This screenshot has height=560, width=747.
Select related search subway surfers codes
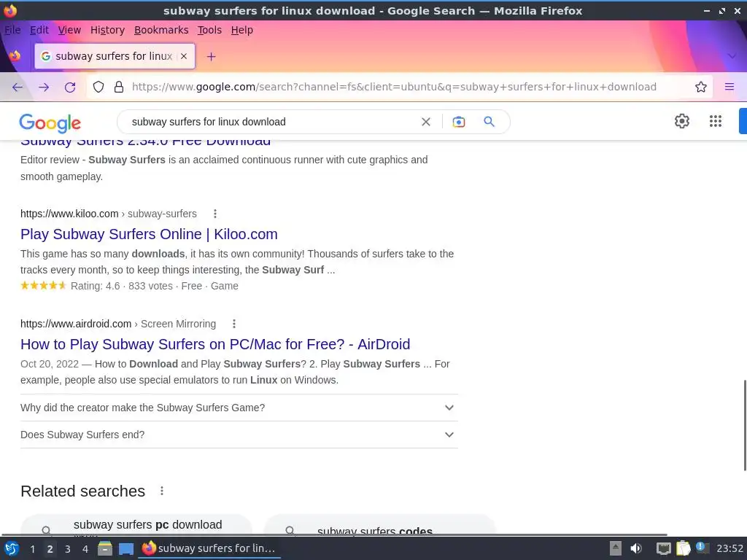click(x=379, y=526)
